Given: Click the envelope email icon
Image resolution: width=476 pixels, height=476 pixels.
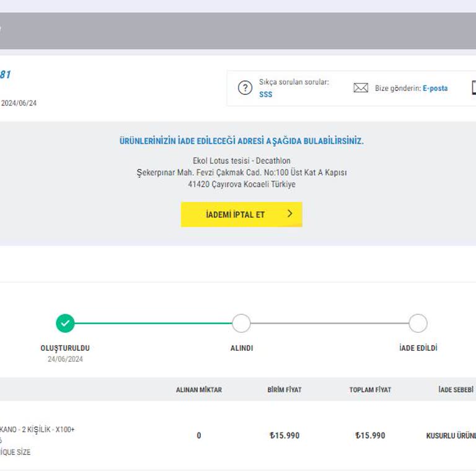Looking at the screenshot, I should click(361, 88).
